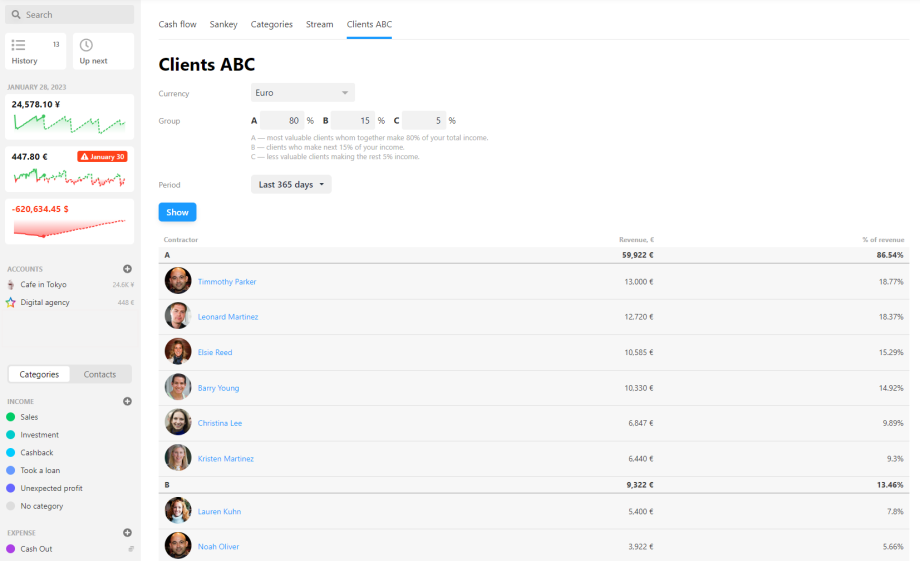Open the Currency Euro dropdown
This screenshot has height=561, width=920.
[302, 93]
